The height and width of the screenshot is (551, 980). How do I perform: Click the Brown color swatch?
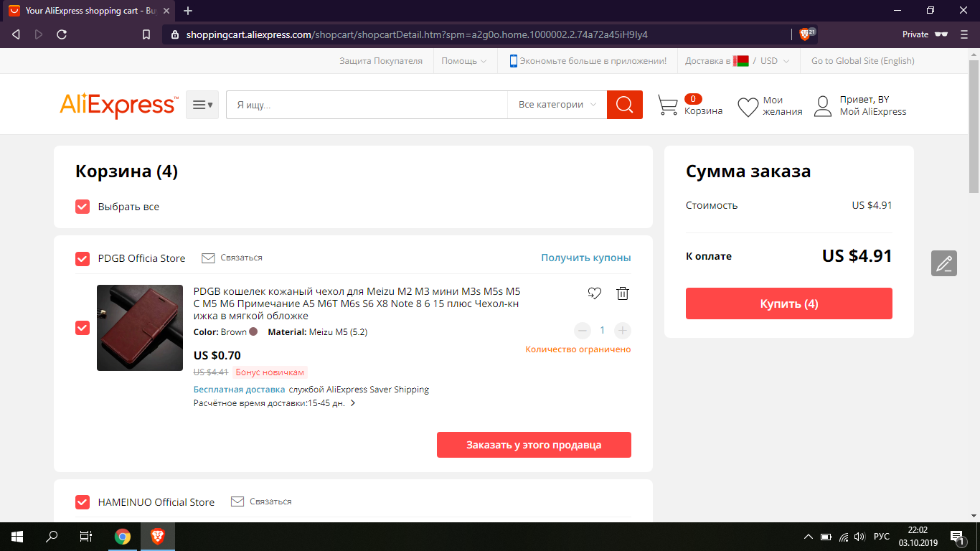(x=253, y=332)
